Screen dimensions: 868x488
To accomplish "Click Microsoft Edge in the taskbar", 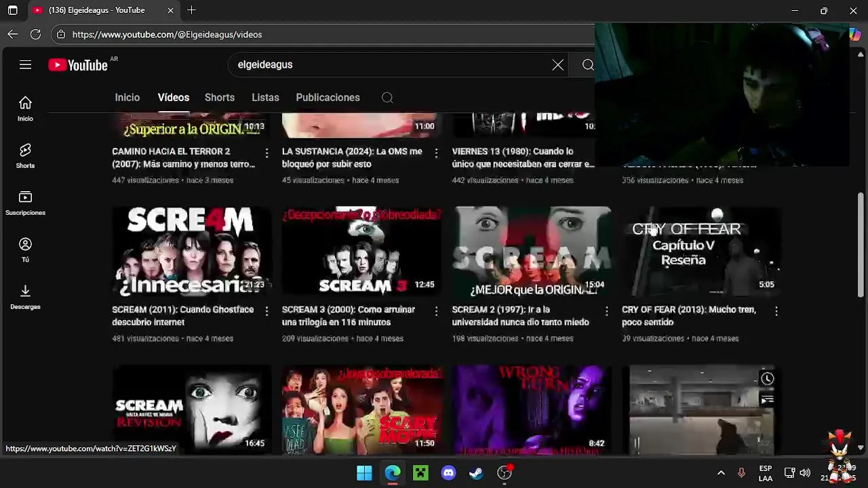I will click(393, 472).
